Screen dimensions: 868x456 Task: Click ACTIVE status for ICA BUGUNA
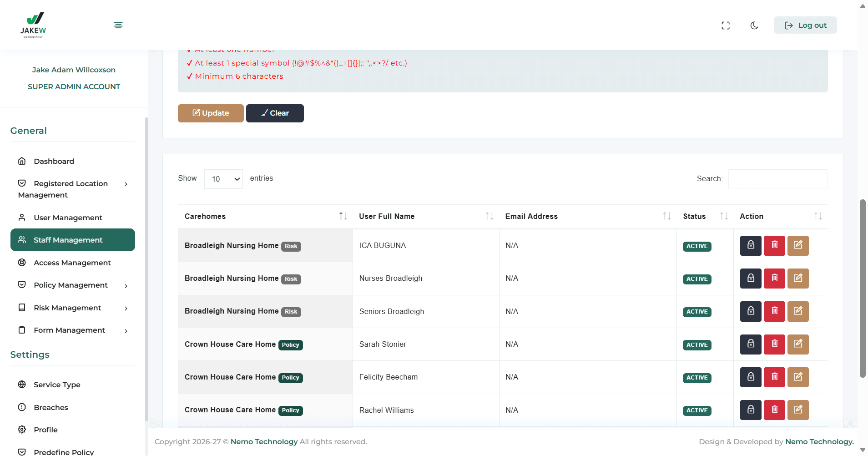(x=697, y=246)
